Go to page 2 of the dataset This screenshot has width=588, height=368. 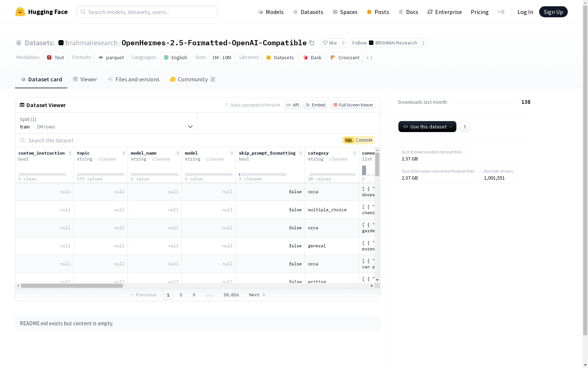point(181,295)
